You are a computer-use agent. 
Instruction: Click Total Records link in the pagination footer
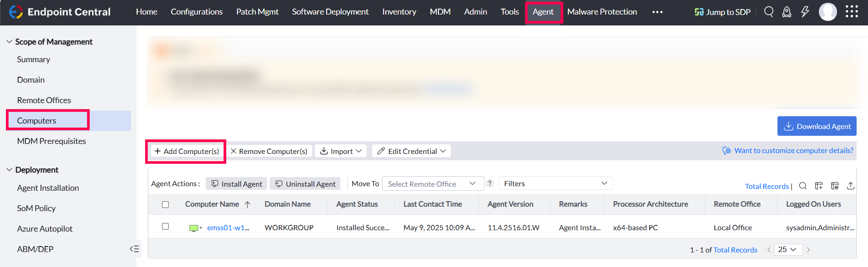pyautogui.click(x=736, y=250)
